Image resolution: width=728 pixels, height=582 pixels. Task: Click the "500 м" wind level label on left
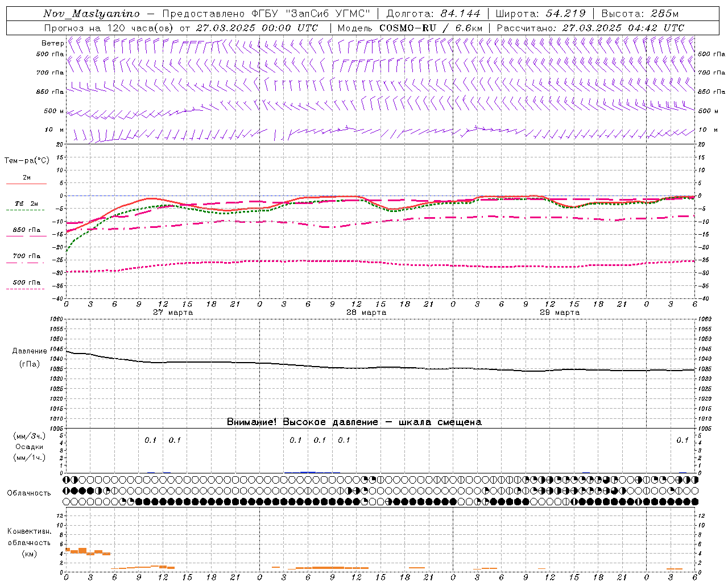[54, 111]
